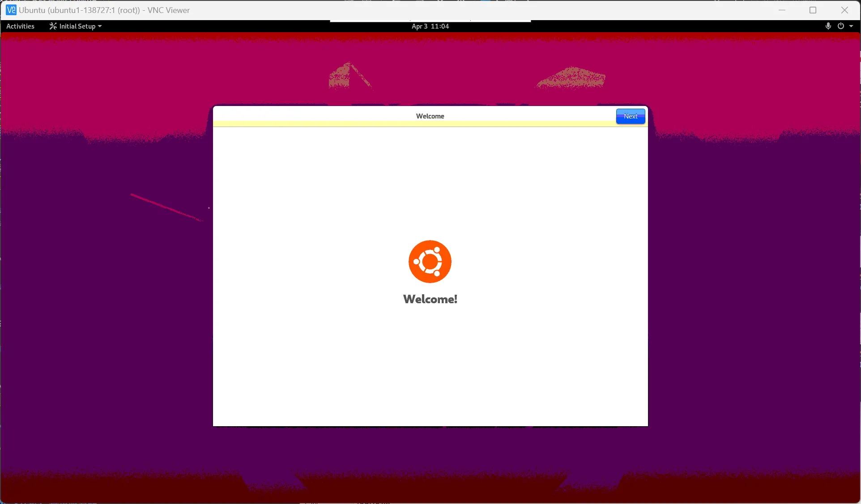This screenshot has width=861, height=504.
Task: Open the power icon system menu
Action: pos(841,26)
